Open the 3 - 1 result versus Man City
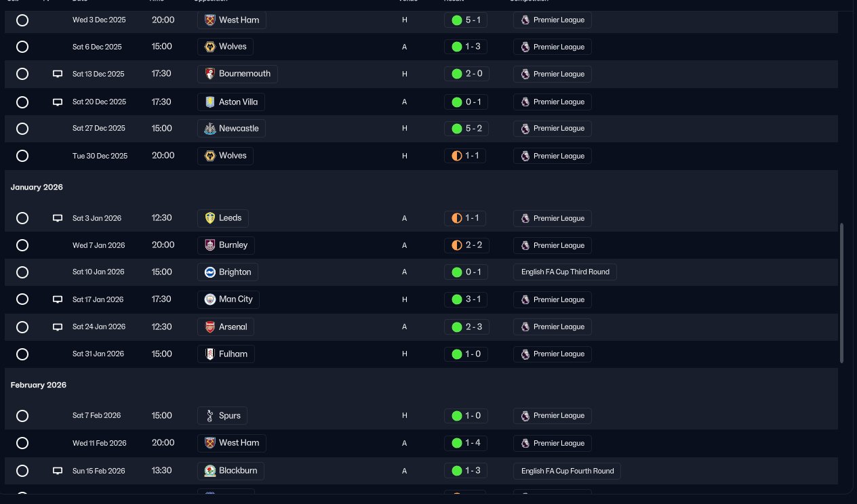The image size is (857, 504). [x=466, y=299]
